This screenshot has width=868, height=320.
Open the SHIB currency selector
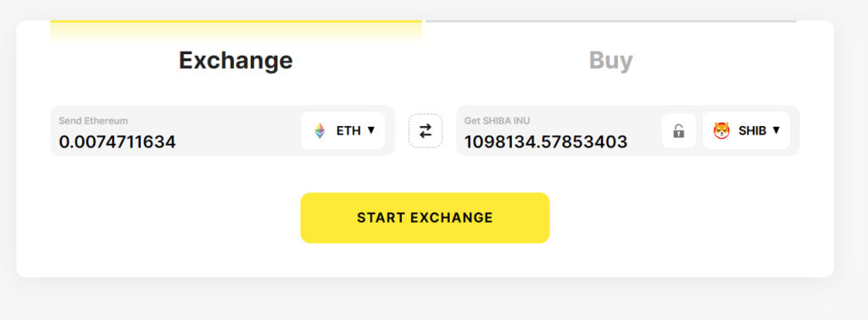(x=746, y=130)
